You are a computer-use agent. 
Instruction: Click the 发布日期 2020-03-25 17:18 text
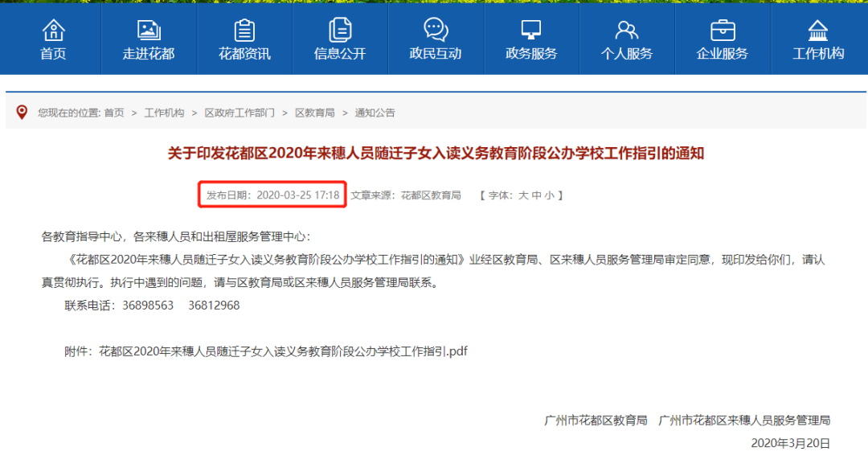272,195
